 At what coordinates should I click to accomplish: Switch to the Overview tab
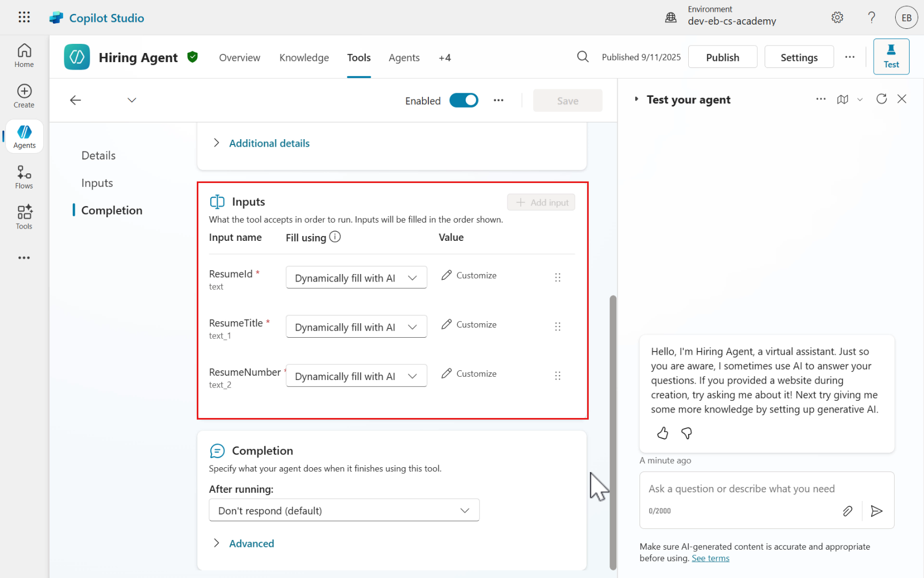(x=240, y=58)
